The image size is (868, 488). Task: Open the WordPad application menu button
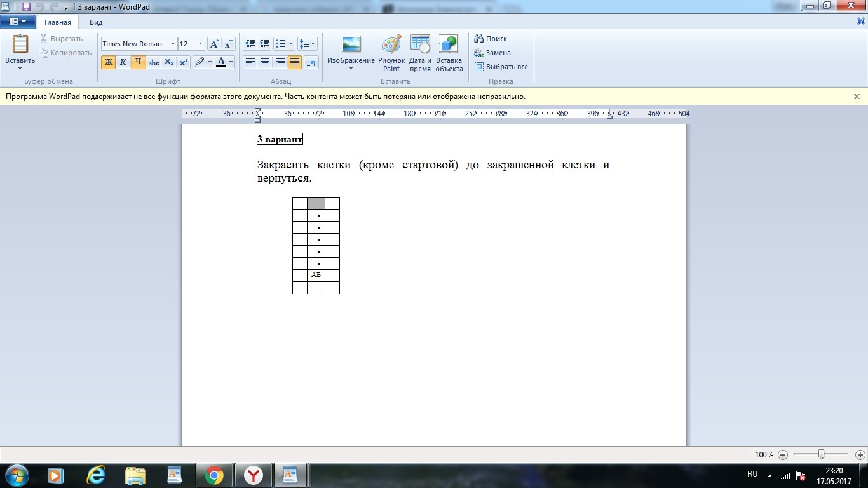pyautogui.click(x=17, y=22)
